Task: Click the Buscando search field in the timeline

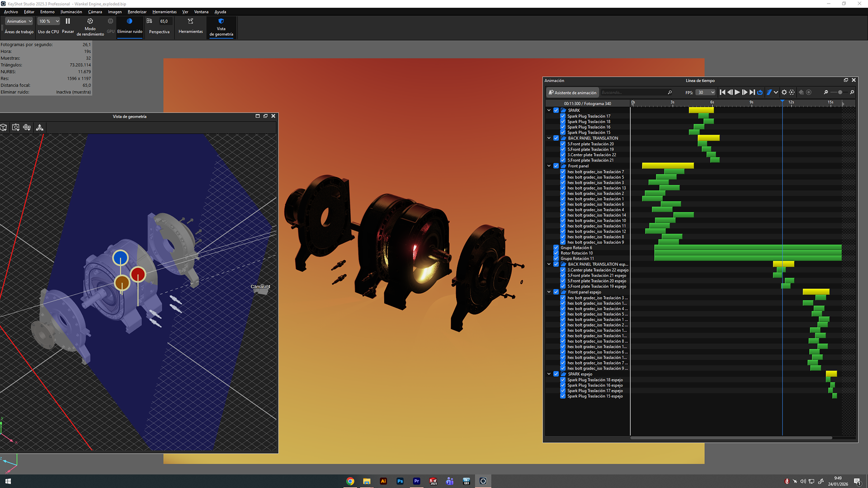Action: pyautogui.click(x=633, y=93)
